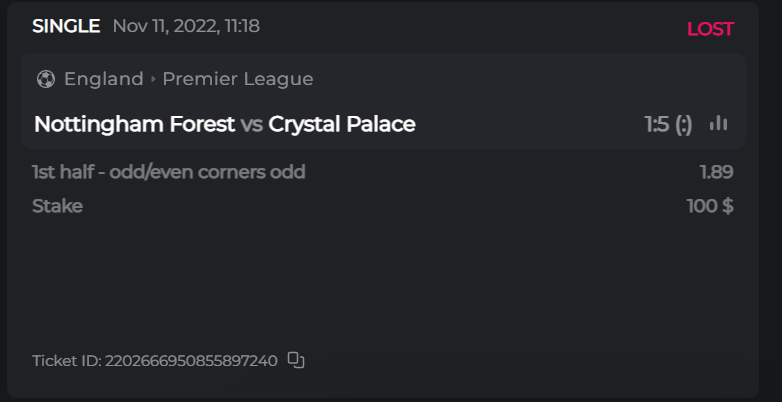Click the Stake label
The image size is (782, 402).
(57, 206)
